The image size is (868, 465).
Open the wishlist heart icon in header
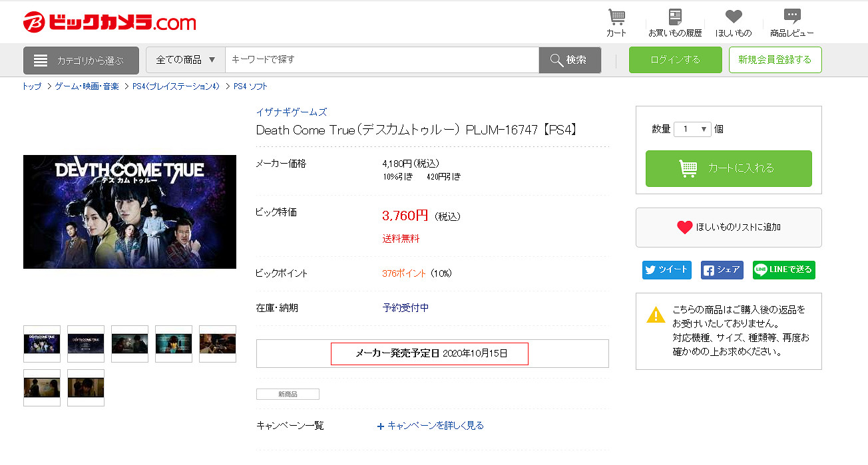tap(733, 17)
